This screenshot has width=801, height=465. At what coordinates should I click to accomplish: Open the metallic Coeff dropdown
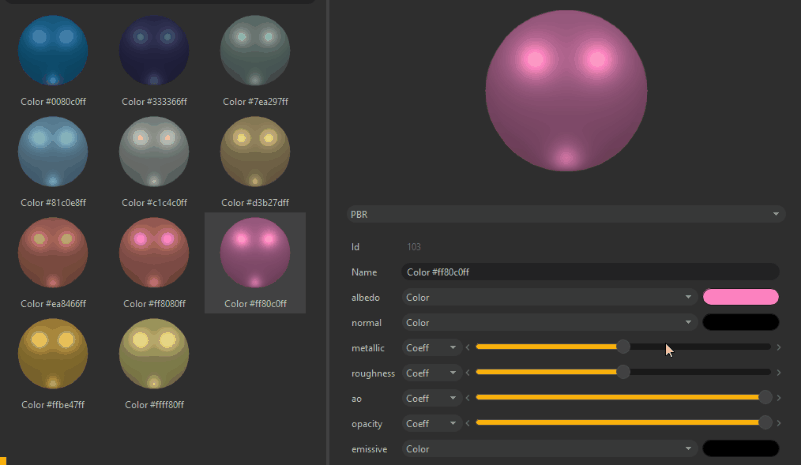click(x=432, y=347)
